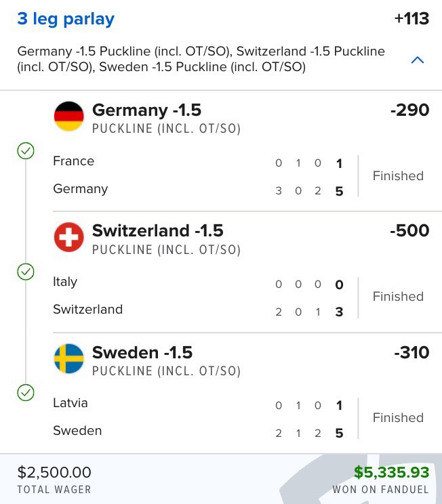Click the Switzerland flag icon
The image size is (442, 504).
point(68,237)
